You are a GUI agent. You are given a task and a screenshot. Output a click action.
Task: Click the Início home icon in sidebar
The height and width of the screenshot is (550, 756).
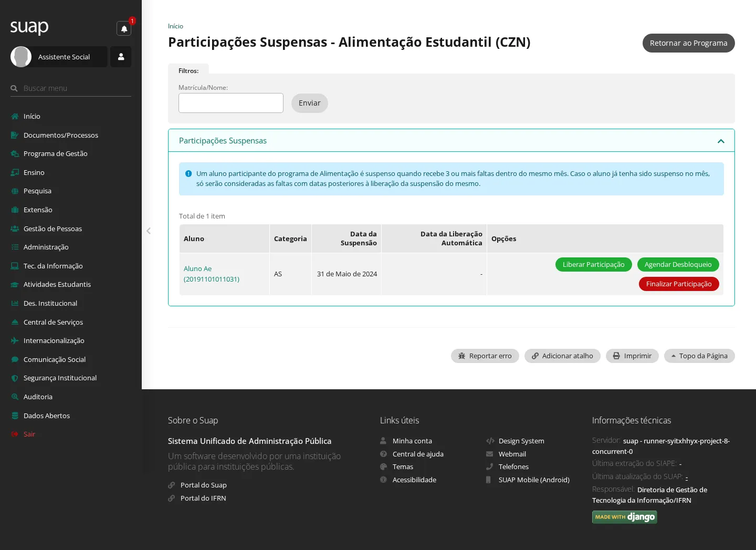15,116
